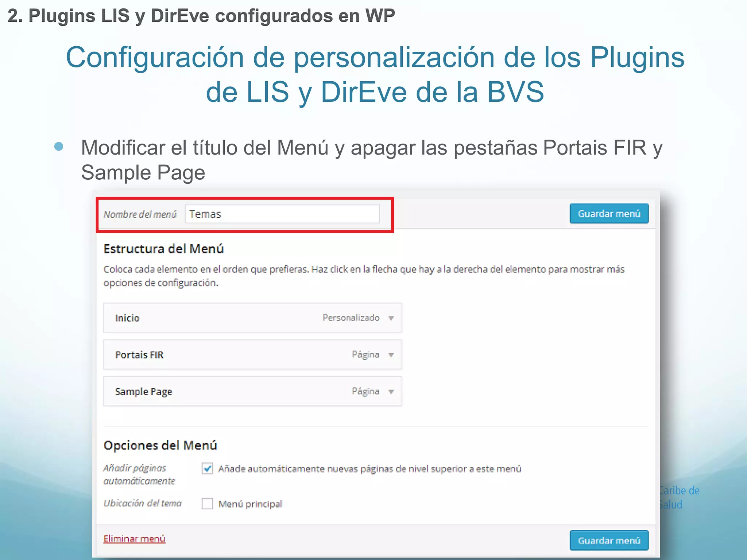Image resolution: width=747 pixels, height=560 pixels.
Task: Select the Inicio menu item bar
Action: tap(253, 318)
